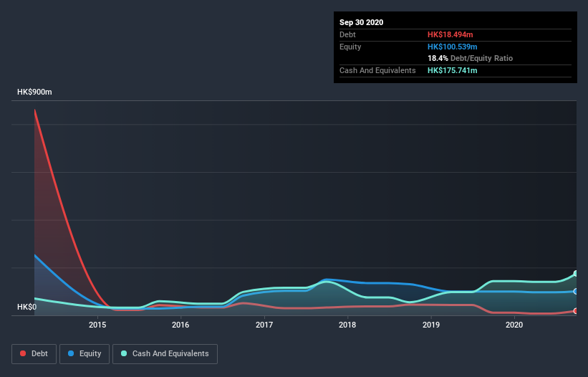Click Cash And Equivalents label in tooltip
Viewport: 588px width, 377px height.
coord(377,70)
